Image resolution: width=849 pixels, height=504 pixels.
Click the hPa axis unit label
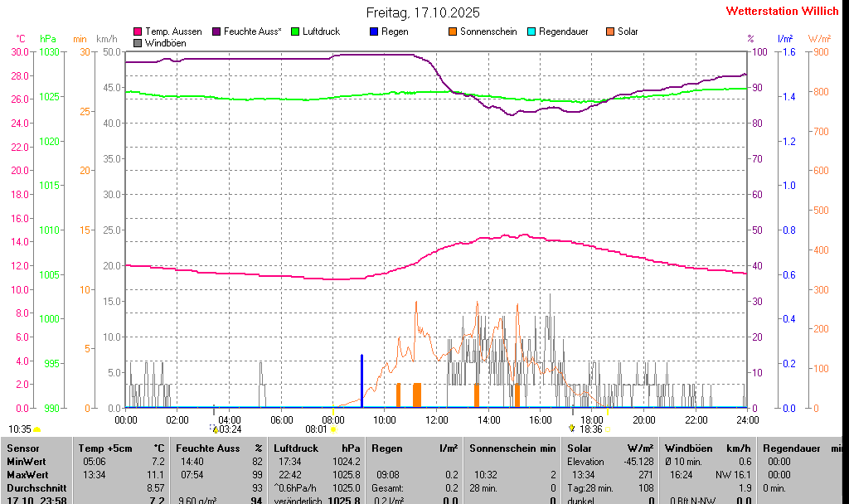[x=48, y=39]
